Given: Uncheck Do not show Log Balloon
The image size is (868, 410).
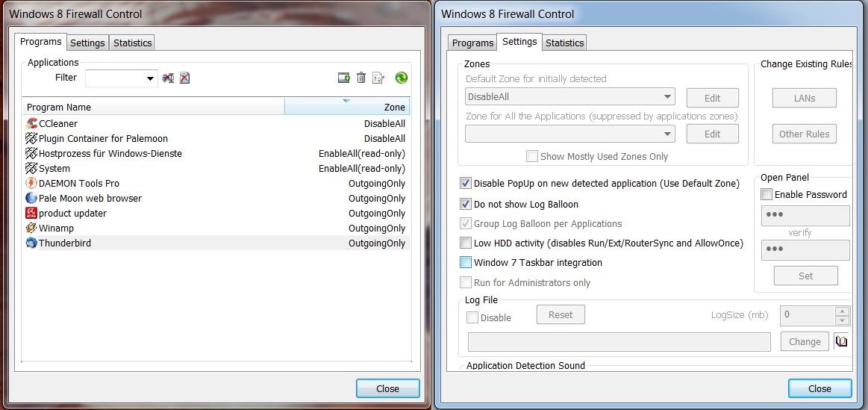Looking at the screenshot, I should pyautogui.click(x=466, y=205).
